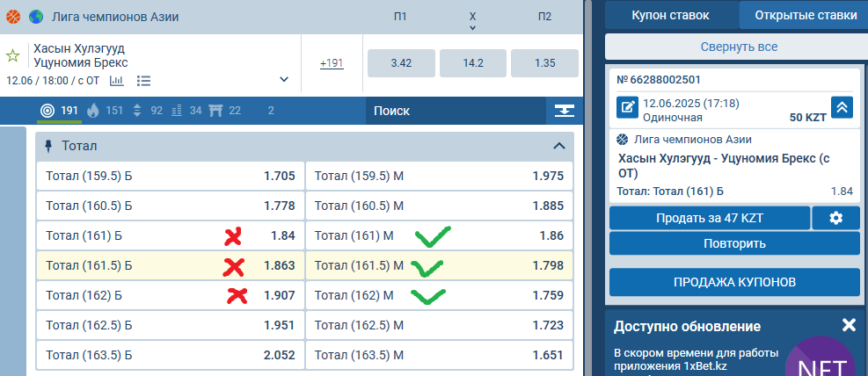Close the Доступно обновление notification
The width and height of the screenshot is (868, 376).
point(848,325)
